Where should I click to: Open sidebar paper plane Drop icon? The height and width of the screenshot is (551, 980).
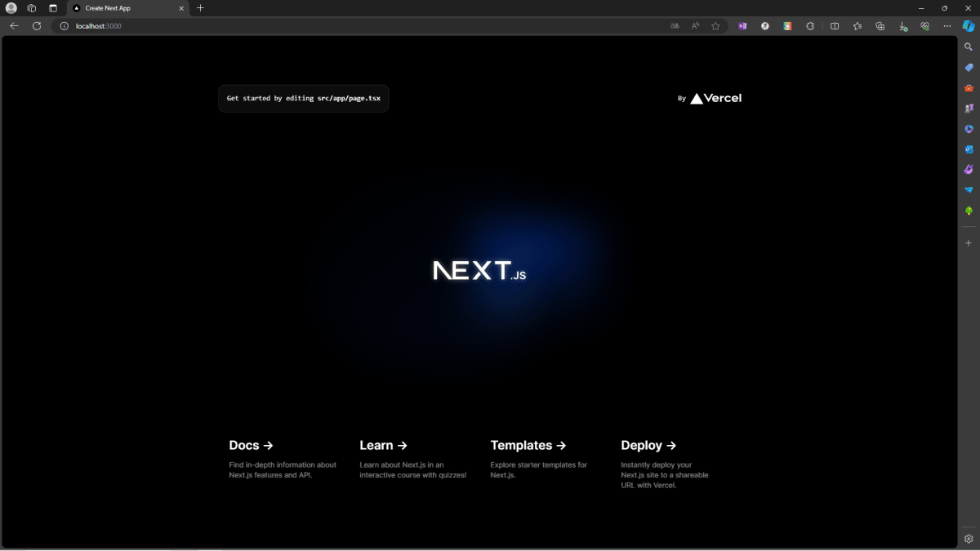pos(969,189)
